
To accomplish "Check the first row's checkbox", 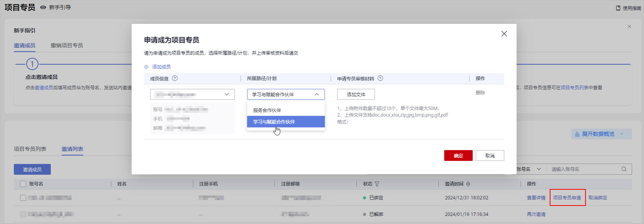I will [23, 198].
